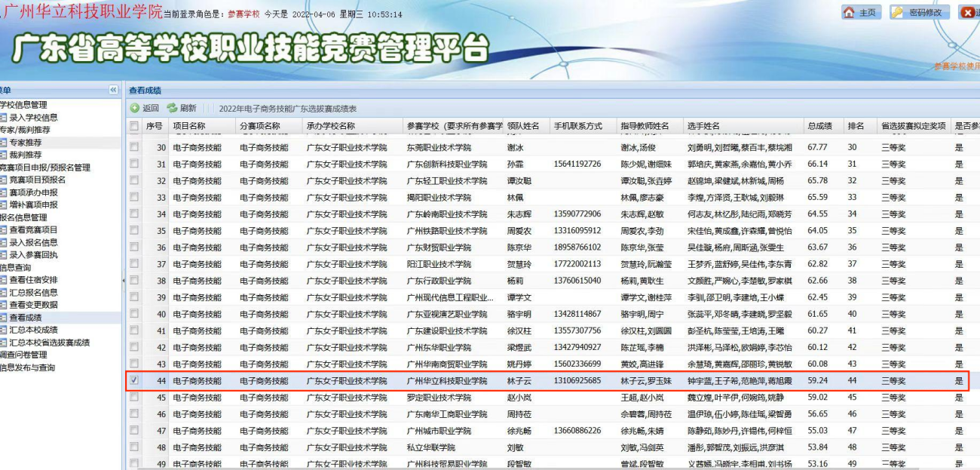Uncheck the checkbox for row 44
The width and height of the screenshot is (980, 470).
coord(134,380)
